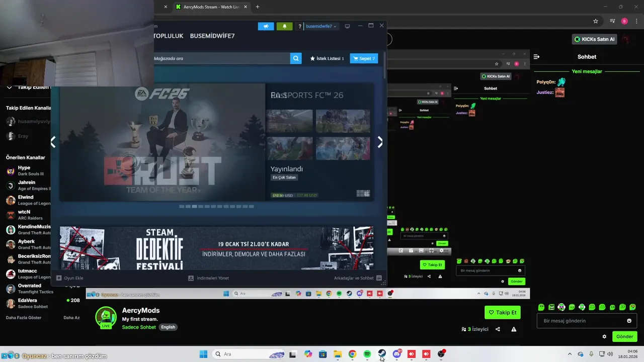Click Oyun Ekle in Steam
Viewport: 644px width, 362px height.
tap(70, 278)
